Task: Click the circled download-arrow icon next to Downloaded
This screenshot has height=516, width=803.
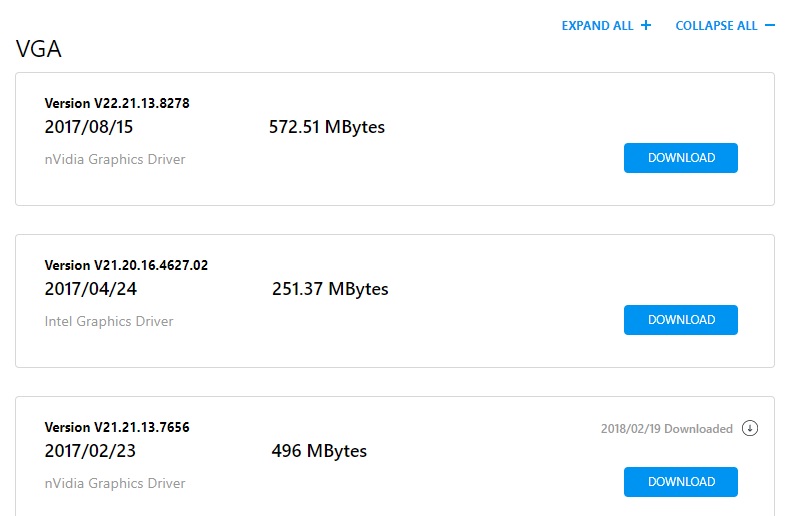Action: point(750,428)
